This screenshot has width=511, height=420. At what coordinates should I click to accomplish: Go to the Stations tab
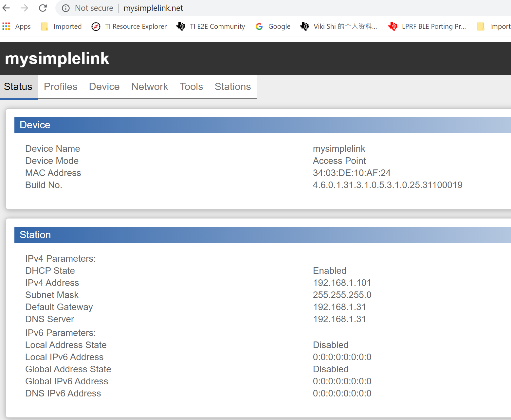233,87
